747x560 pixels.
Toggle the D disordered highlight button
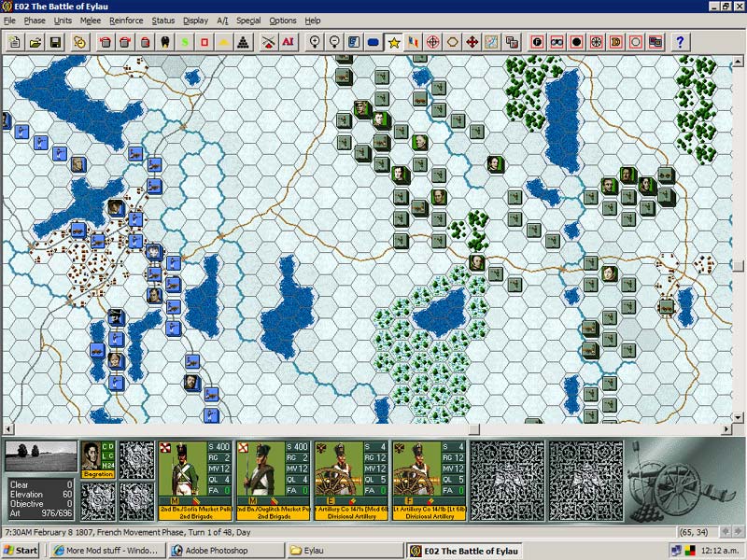click(x=616, y=42)
